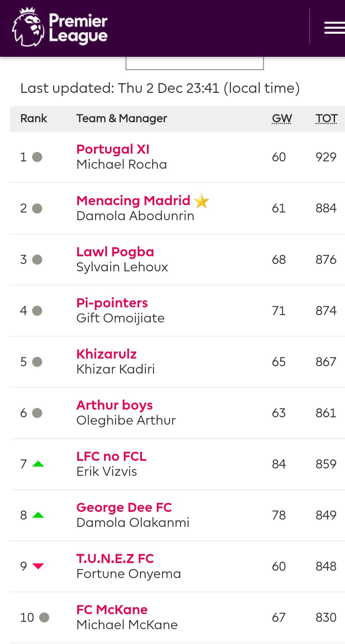
Task: Open the Arthur boys team link
Action: tap(114, 405)
